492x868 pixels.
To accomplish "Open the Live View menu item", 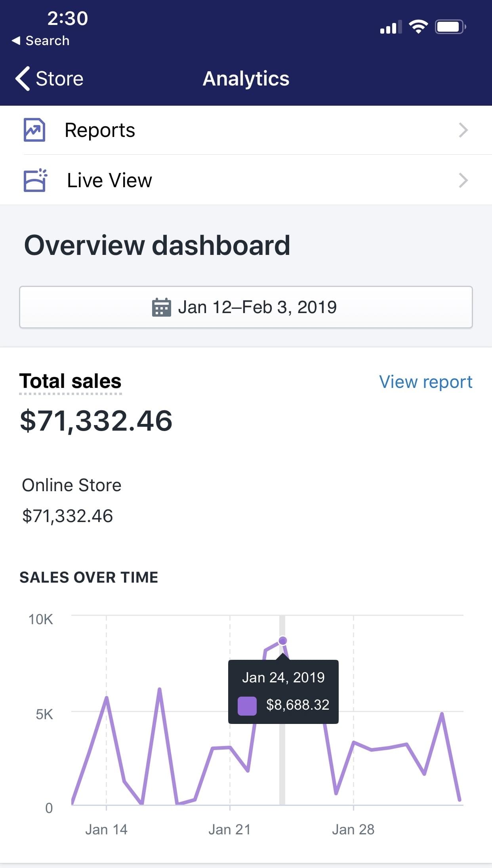I will 109,180.
